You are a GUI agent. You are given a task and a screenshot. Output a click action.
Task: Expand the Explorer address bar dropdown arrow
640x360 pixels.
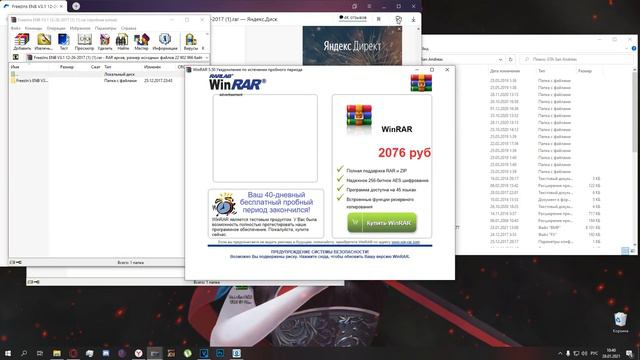pyautogui.click(x=500, y=59)
